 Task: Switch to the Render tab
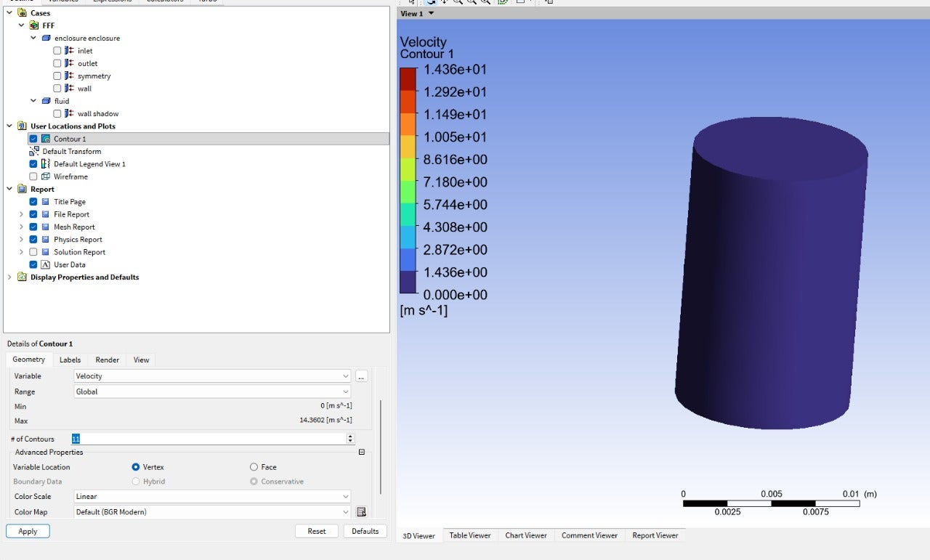tap(108, 360)
